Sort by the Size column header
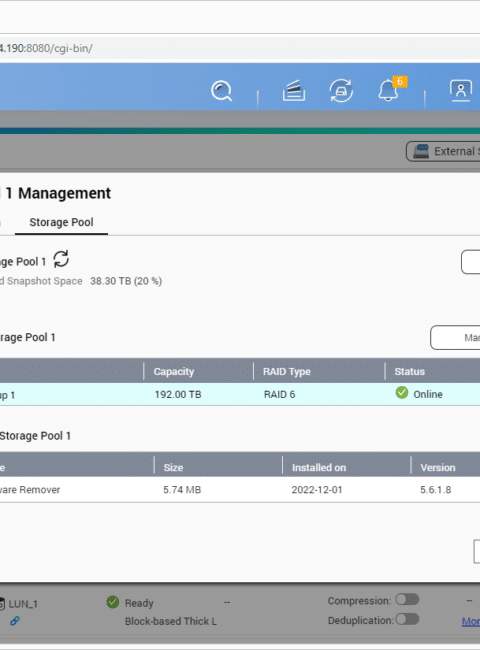The height and width of the screenshot is (650, 480). point(173,468)
